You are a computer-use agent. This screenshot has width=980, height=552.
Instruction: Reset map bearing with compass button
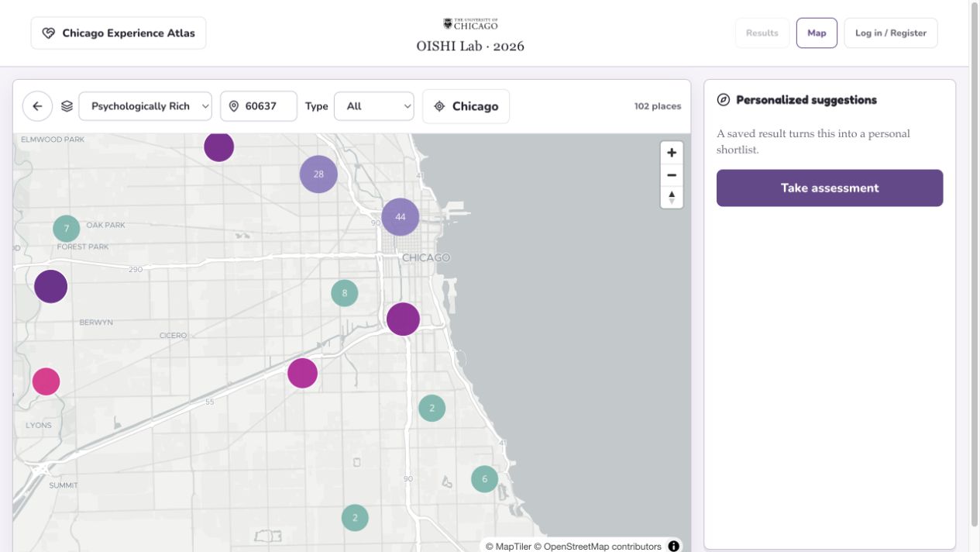click(x=672, y=197)
